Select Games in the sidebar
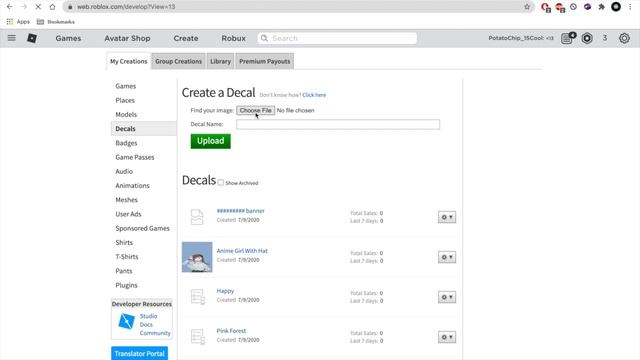The width and height of the screenshot is (640, 360). point(125,86)
